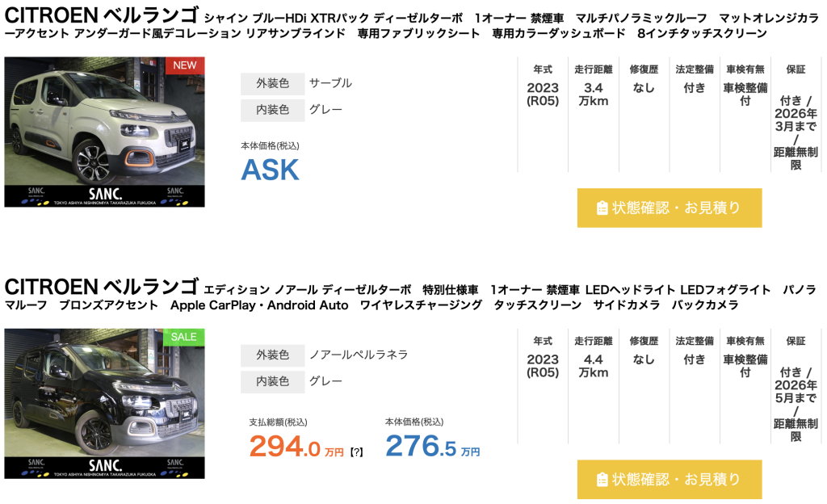Click the 3.4万km mileage cell
The height and width of the screenshot is (504, 827).
[x=593, y=94]
